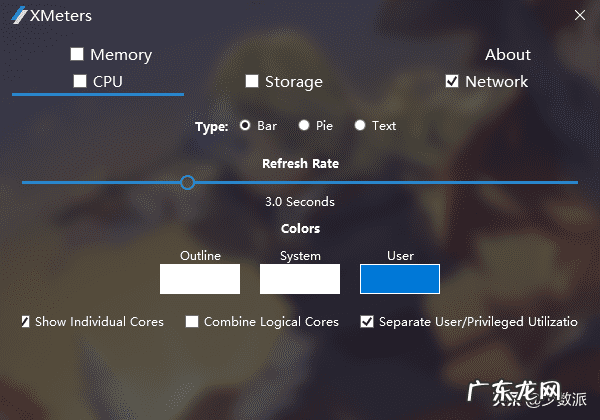Click the blue User color swatch
Image resolution: width=600 pixels, height=420 pixels.
point(400,279)
